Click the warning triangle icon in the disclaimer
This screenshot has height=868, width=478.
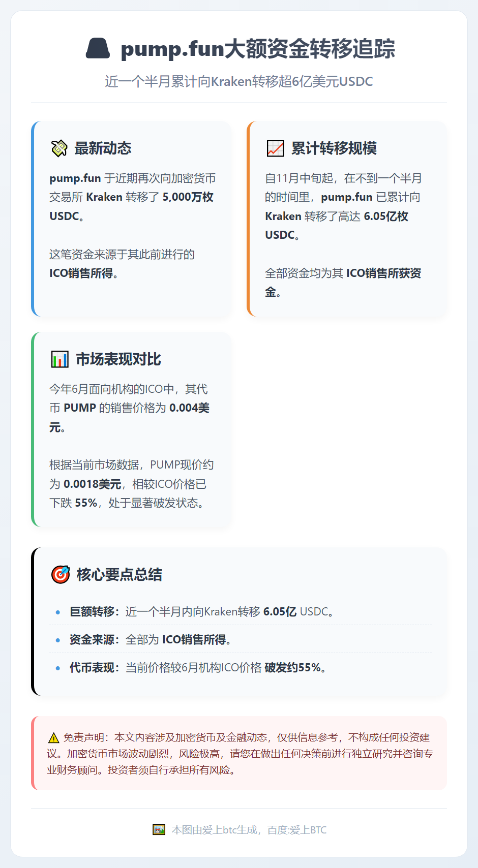[54, 738]
